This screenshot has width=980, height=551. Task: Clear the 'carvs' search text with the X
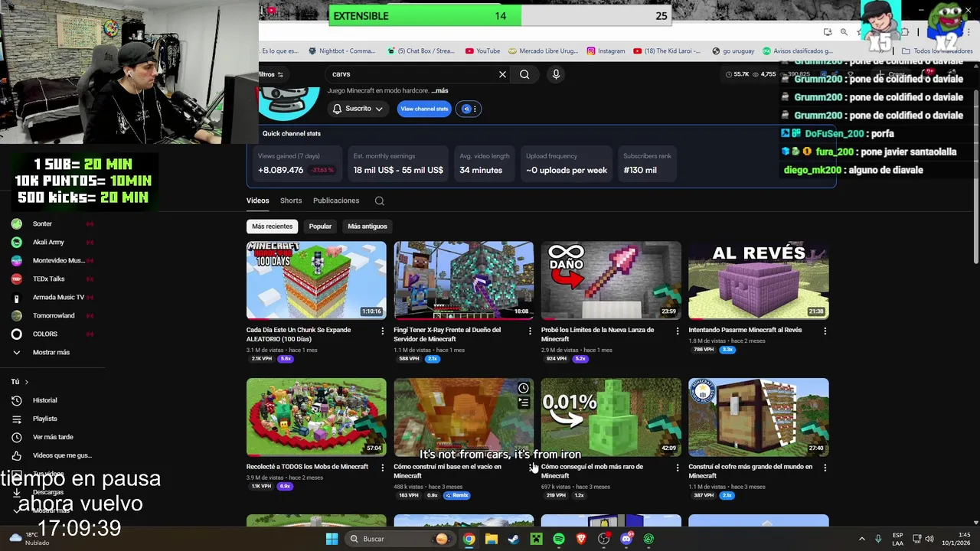(x=502, y=74)
